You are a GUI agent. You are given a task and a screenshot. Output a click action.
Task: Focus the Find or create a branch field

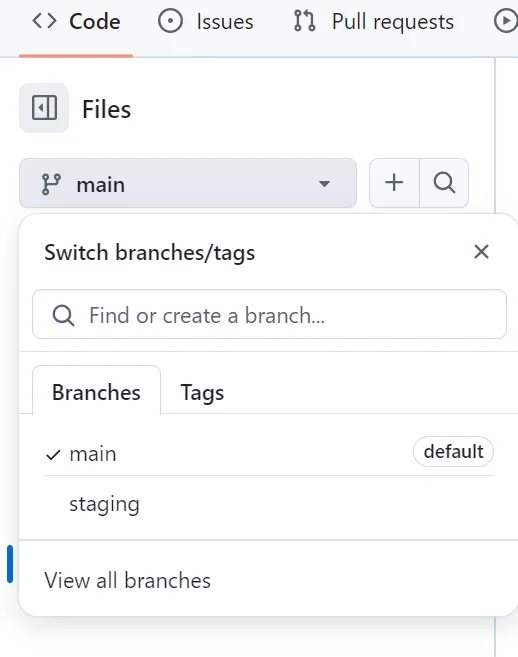coord(269,314)
